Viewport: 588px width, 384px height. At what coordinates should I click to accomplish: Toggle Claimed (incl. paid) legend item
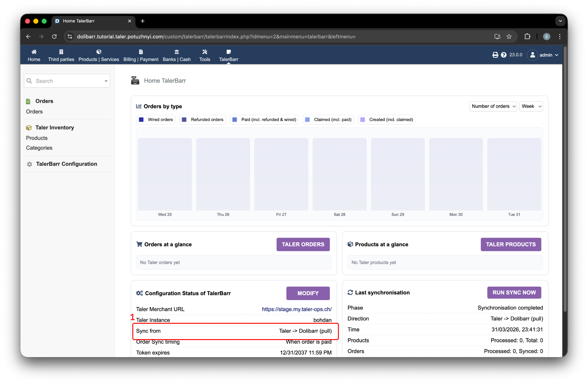tap(328, 119)
